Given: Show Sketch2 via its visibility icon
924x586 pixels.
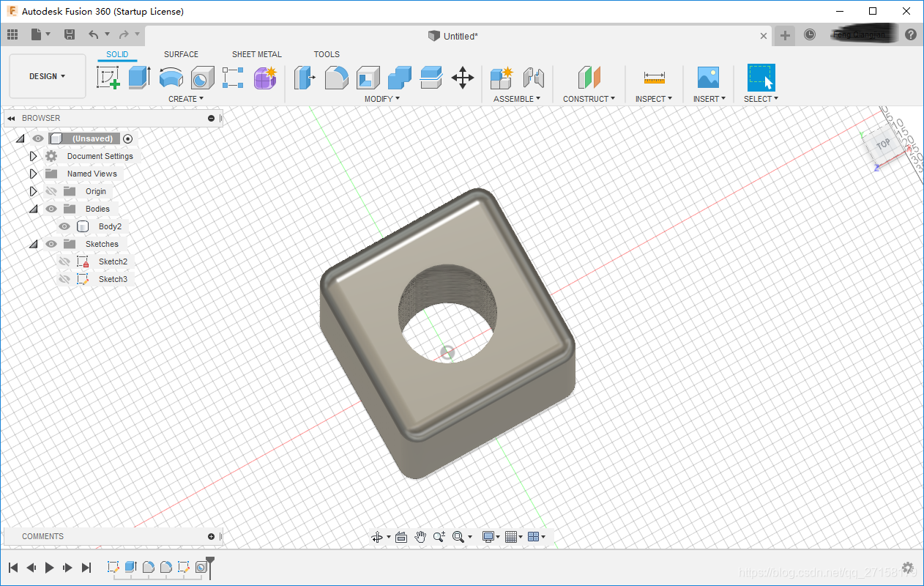Looking at the screenshot, I should coord(64,262).
